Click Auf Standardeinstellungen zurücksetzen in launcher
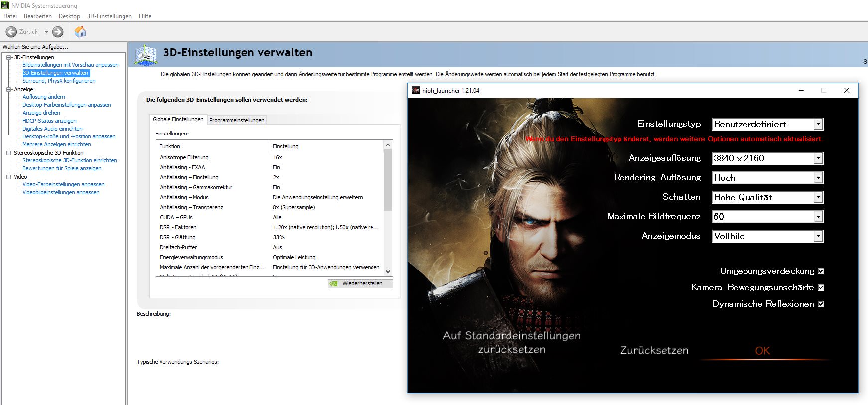 [x=511, y=342]
